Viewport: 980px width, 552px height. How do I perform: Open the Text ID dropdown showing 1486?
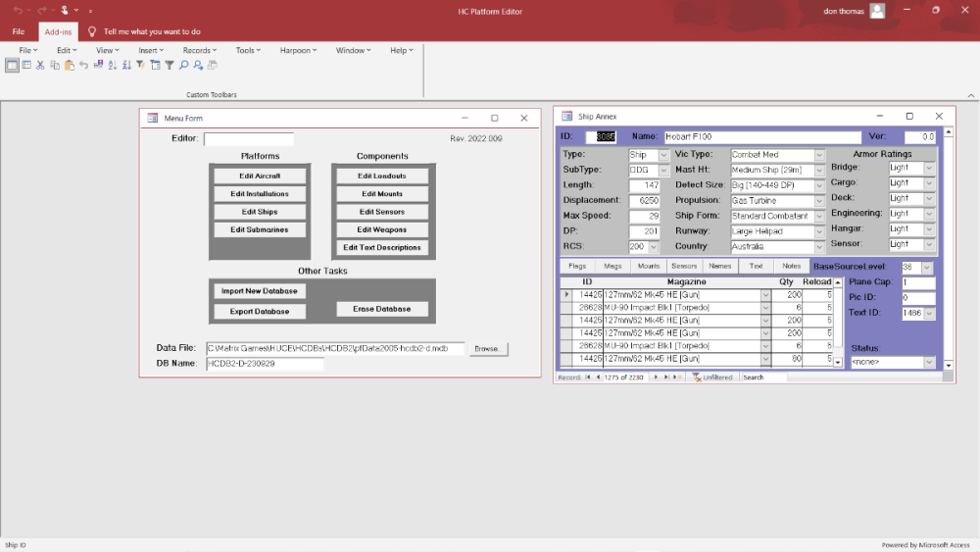click(929, 313)
